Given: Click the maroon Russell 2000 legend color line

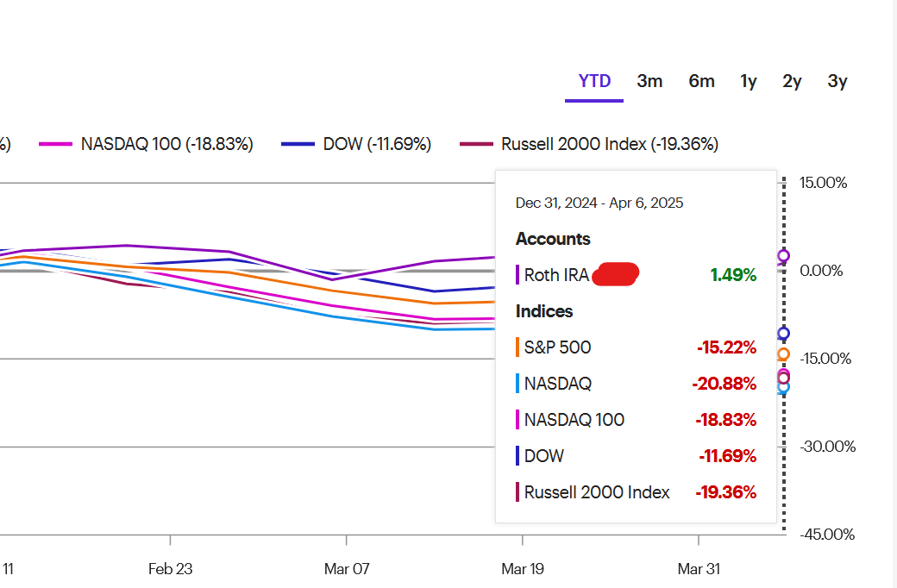Looking at the screenshot, I should point(476,144).
